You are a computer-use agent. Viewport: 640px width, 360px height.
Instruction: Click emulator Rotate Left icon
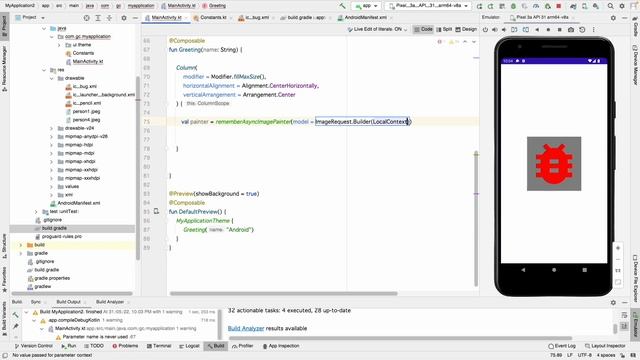(x=514, y=30)
